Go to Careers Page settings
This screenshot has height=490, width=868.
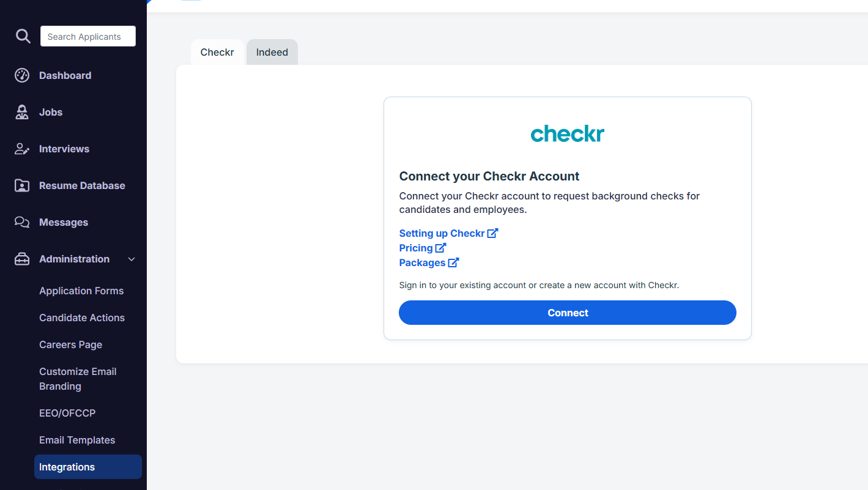click(71, 344)
